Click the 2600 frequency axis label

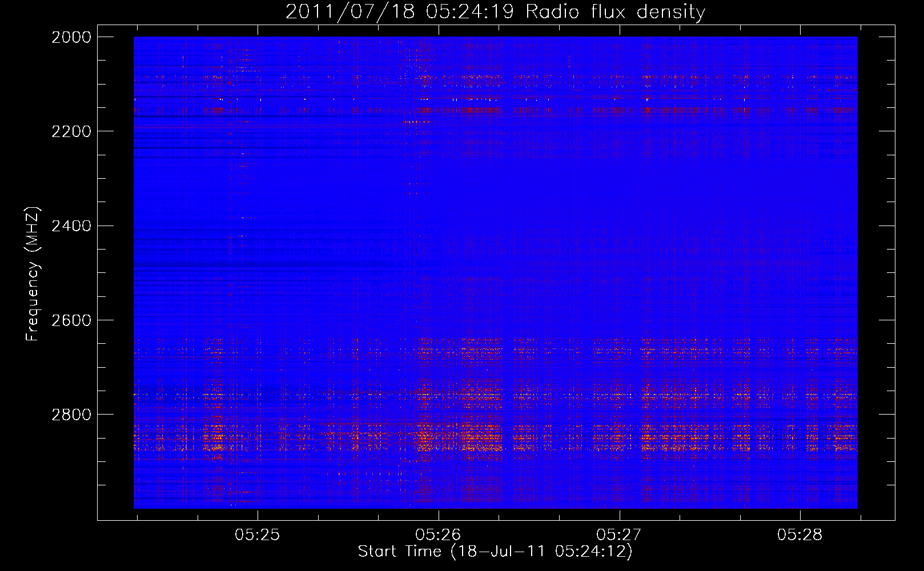tap(71, 320)
